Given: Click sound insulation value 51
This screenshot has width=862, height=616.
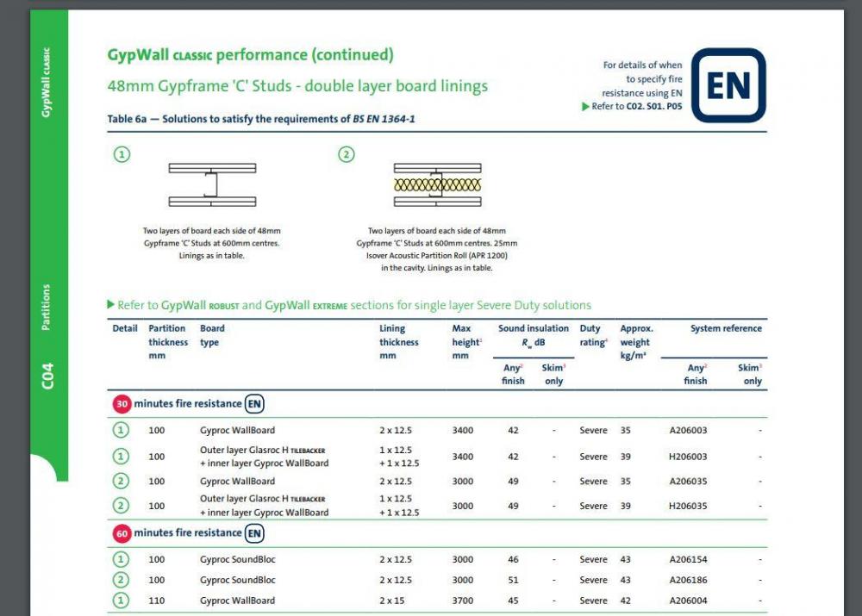Looking at the screenshot, I should click(513, 581).
